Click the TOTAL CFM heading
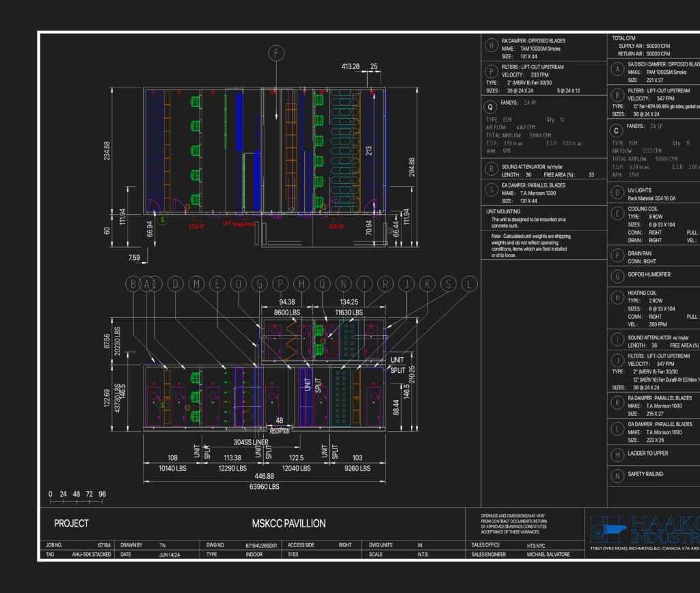The image size is (700, 593). 623,38
